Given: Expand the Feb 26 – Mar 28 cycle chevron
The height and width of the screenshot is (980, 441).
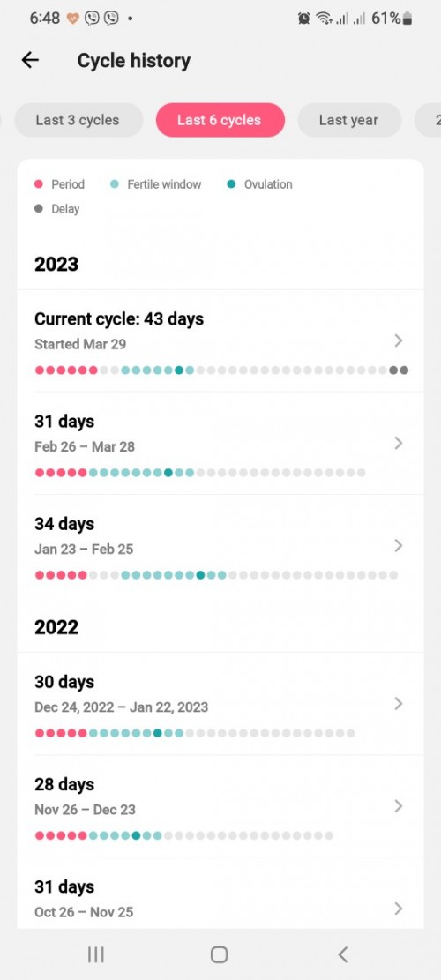Looking at the screenshot, I should tap(399, 443).
